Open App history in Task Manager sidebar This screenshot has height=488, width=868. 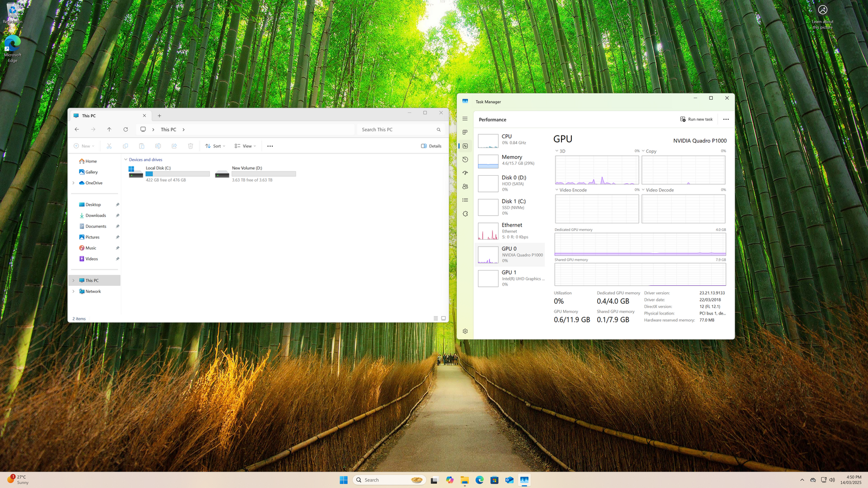coord(465,159)
